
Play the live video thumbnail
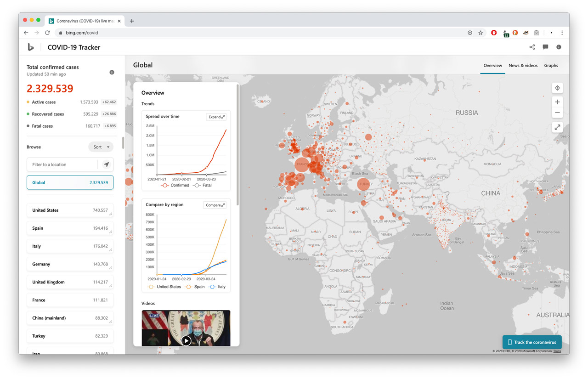[186, 340]
